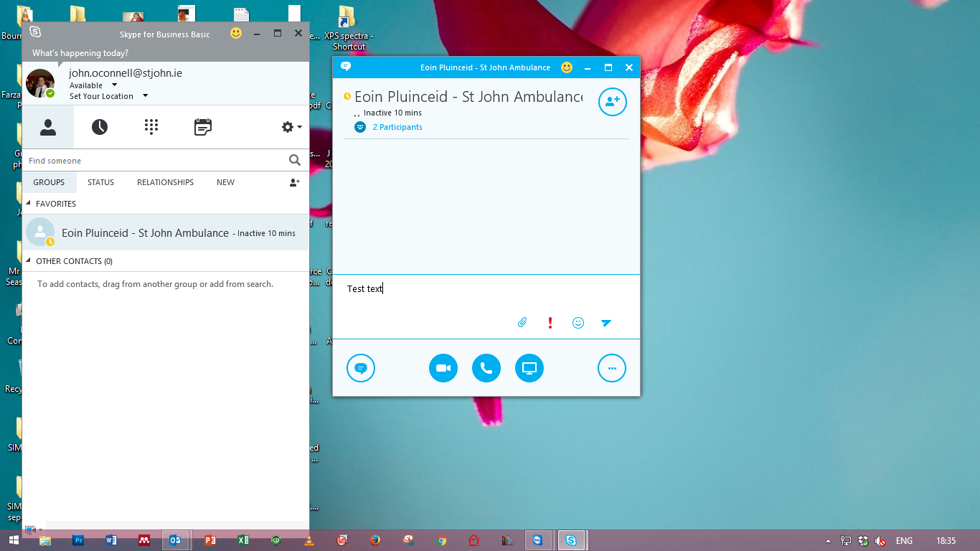Open the Options gear icon in Skype
This screenshot has width=980, height=551.
tap(287, 127)
